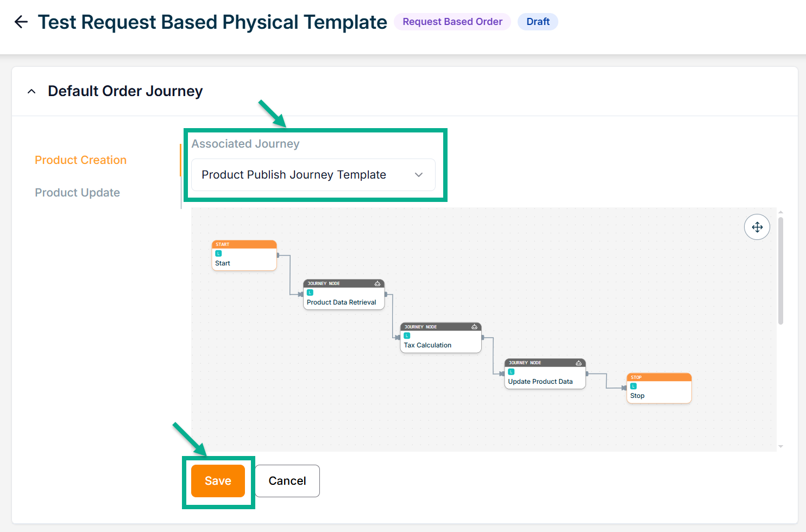Click robot icon on Update Product Data node
Viewport: 806px width, 532px height.
578,363
